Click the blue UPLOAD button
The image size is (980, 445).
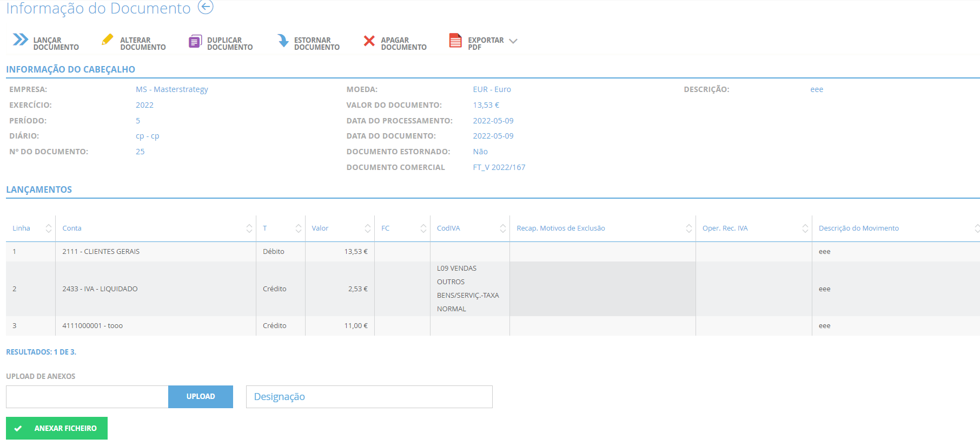coord(201,397)
